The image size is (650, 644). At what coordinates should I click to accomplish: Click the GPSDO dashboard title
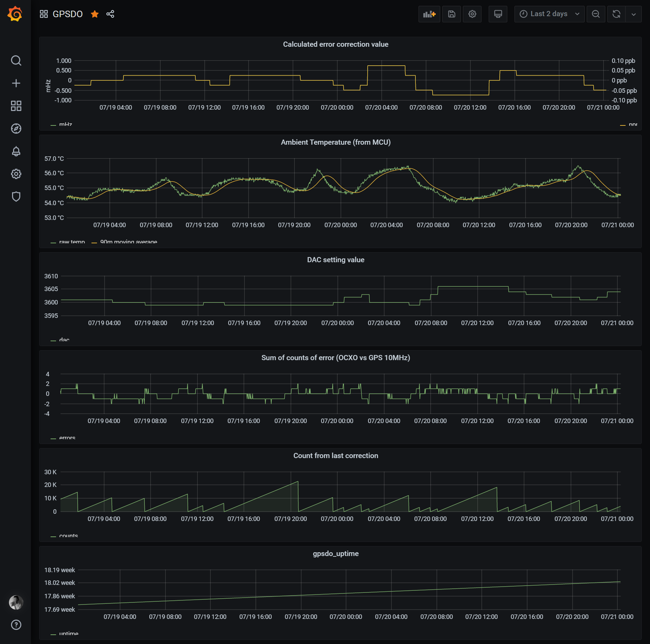coord(67,14)
